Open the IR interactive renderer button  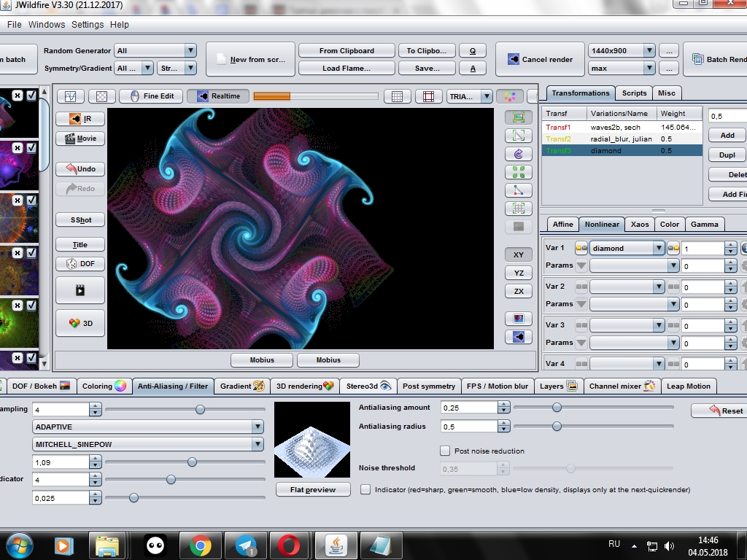point(80,119)
